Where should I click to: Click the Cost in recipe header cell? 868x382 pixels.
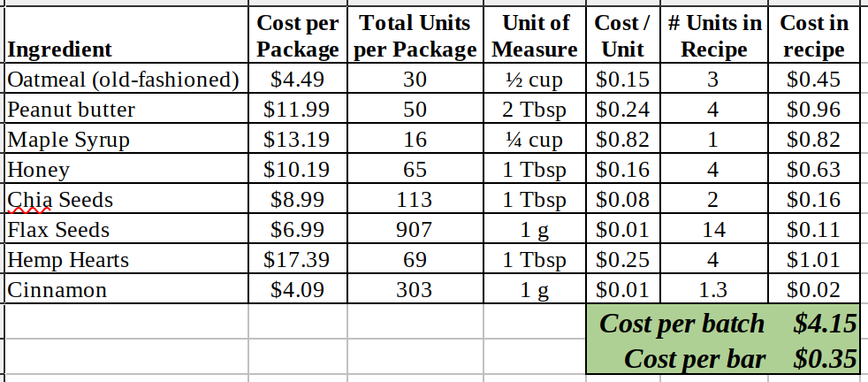click(x=814, y=35)
